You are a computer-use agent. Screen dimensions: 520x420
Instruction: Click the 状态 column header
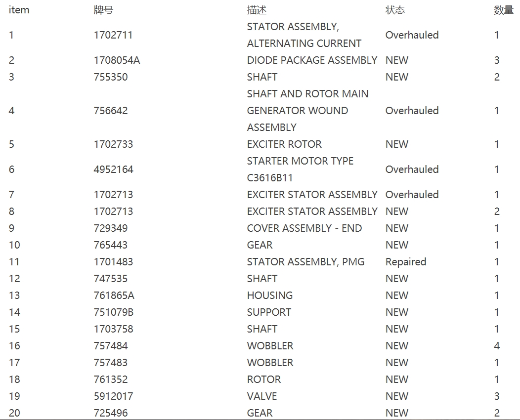[395, 10]
